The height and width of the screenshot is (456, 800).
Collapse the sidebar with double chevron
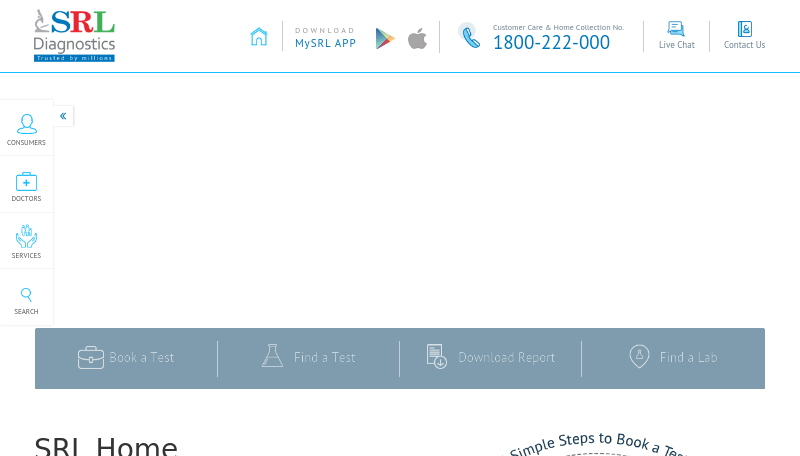click(x=63, y=116)
